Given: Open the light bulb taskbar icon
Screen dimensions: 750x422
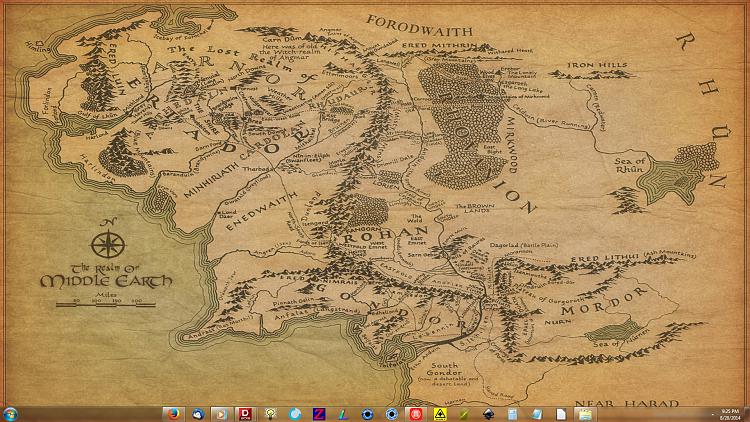Looking at the screenshot, I should [270, 414].
